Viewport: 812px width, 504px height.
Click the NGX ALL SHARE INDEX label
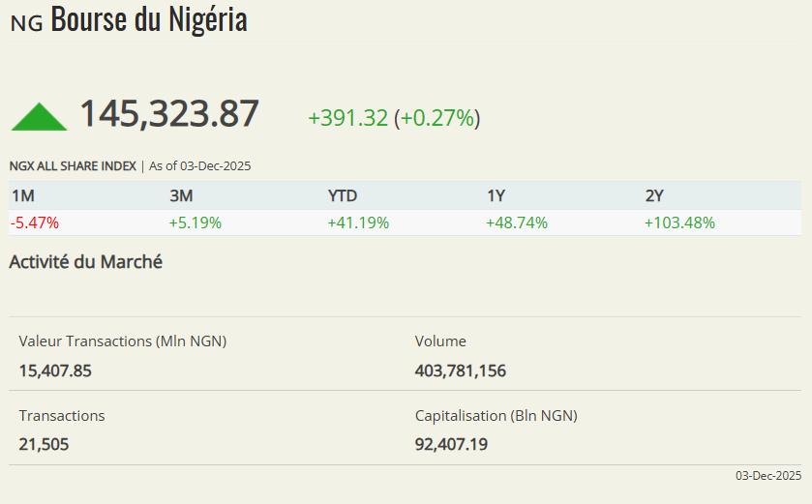(x=73, y=166)
